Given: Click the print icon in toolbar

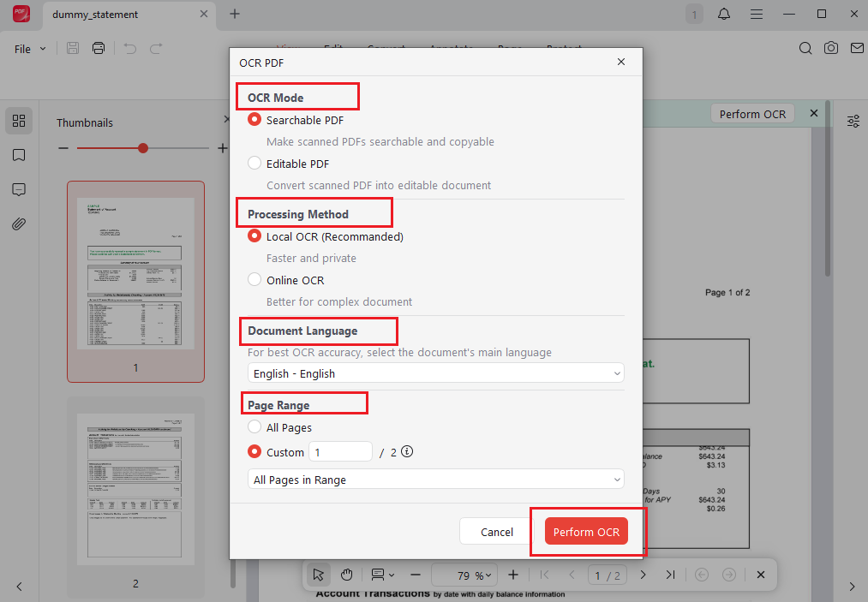Looking at the screenshot, I should 99,48.
